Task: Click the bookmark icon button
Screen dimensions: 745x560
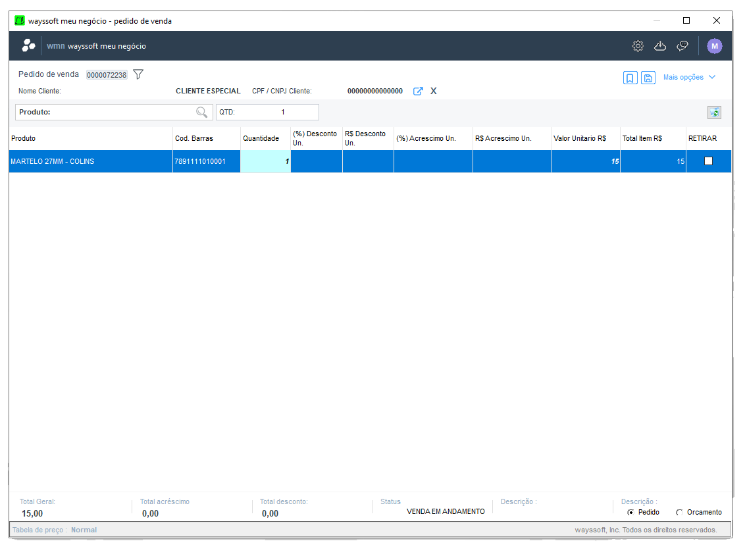Action: 630,78
